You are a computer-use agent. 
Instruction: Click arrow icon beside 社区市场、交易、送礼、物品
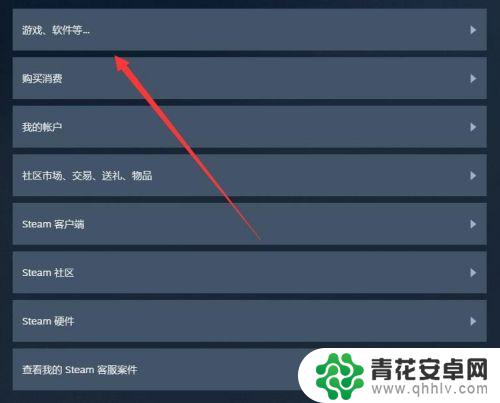(473, 176)
